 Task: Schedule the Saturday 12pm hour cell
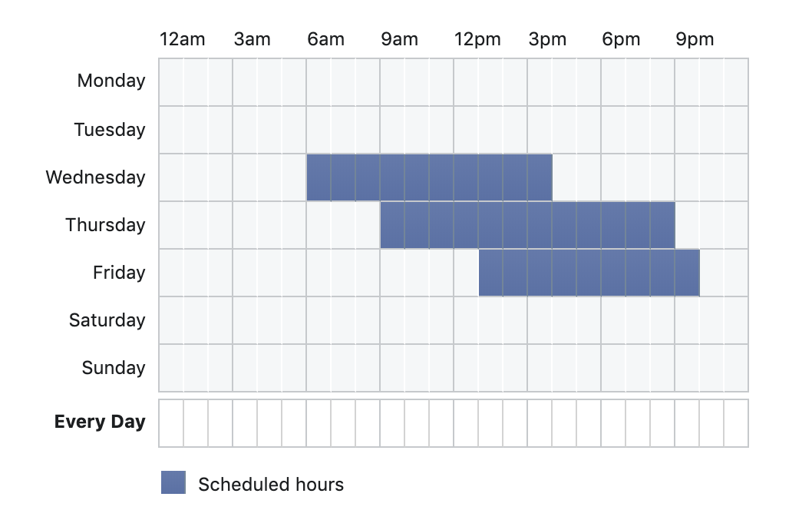coord(466,320)
